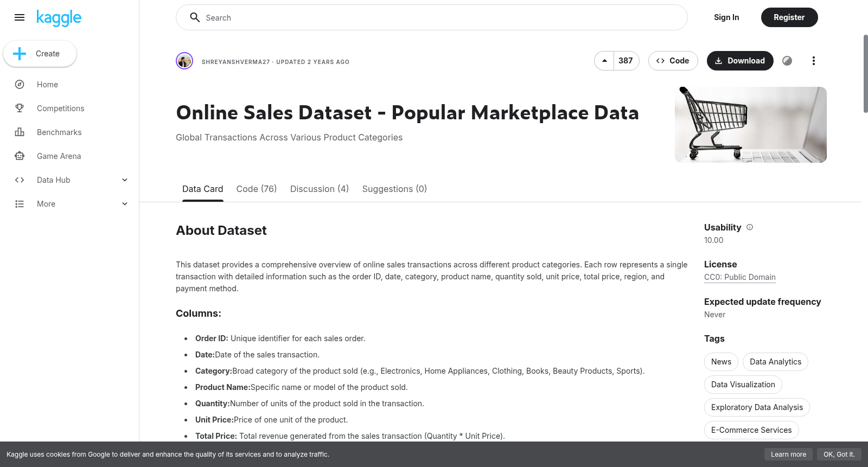The image size is (868, 467).
Task: Click the 'Expected update frequency' label
Action: pyautogui.click(x=762, y=302)
